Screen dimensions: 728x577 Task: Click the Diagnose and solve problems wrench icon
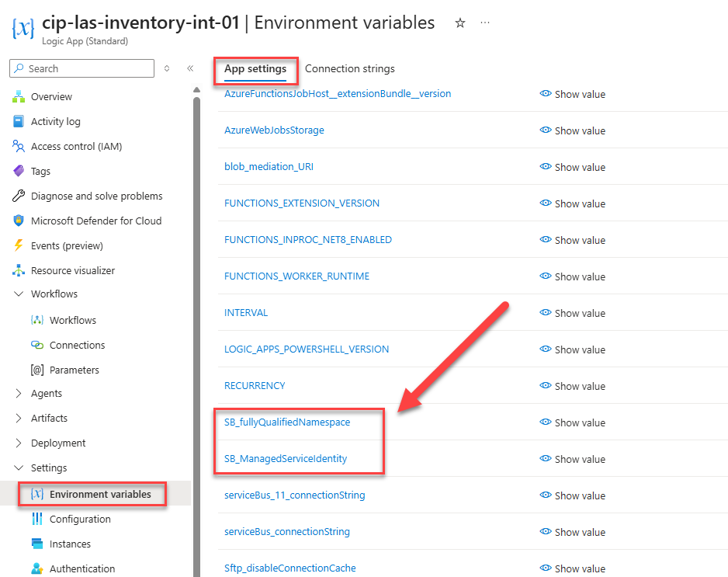point(19,196)
